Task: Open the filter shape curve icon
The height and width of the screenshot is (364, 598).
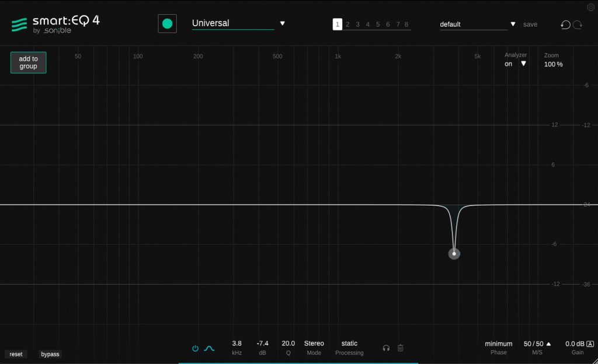Action: point(209,347)
